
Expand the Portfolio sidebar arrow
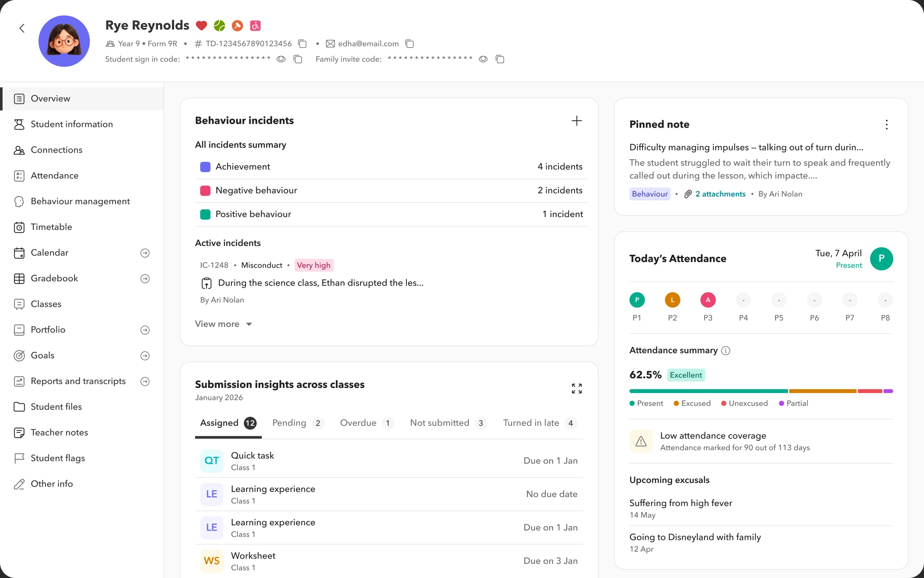coord(145,330)
